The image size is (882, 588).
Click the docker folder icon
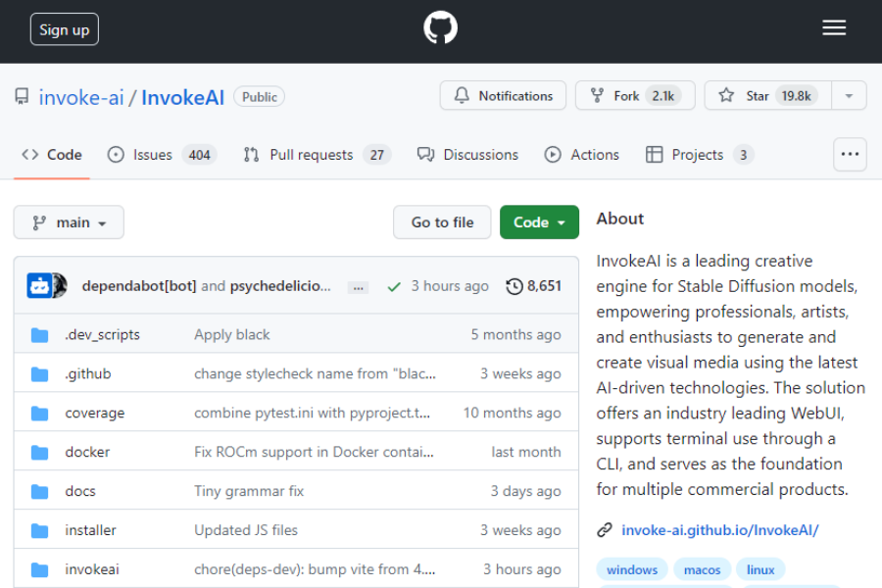pos(39,453)
